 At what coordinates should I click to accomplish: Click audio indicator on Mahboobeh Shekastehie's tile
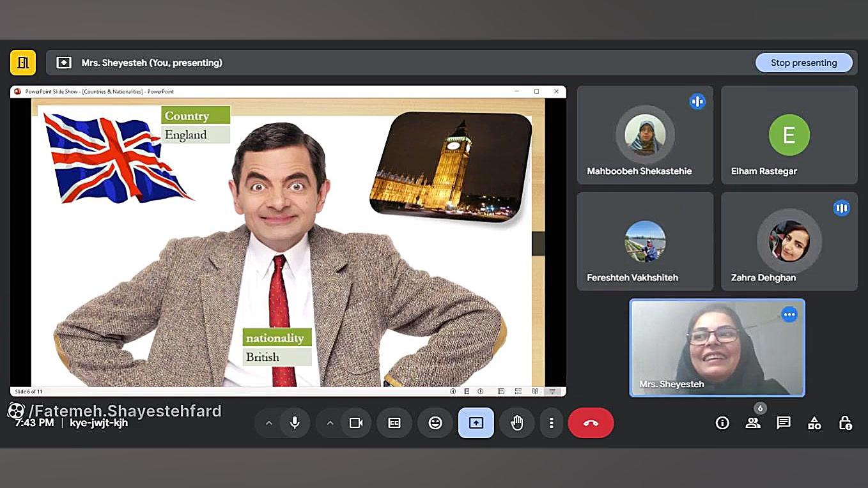697,101
